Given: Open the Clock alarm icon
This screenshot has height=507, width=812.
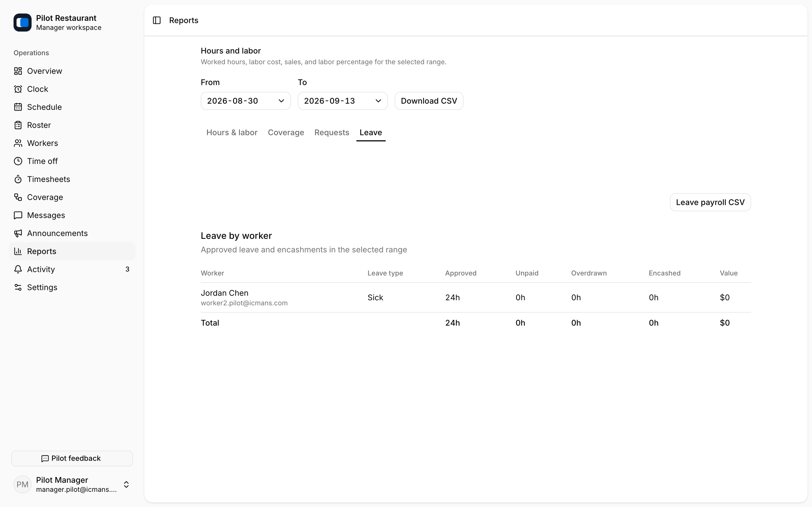Looking at the screenshot, I should (18, 89).
